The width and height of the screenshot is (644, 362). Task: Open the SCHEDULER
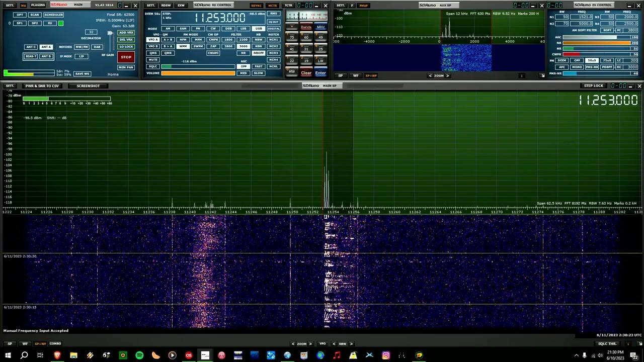53,15
